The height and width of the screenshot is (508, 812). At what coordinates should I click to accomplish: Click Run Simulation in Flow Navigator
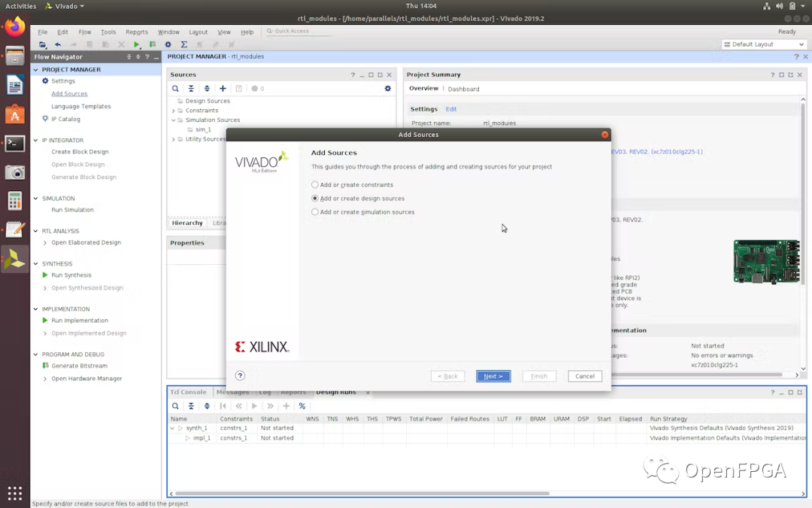(72, 210)
